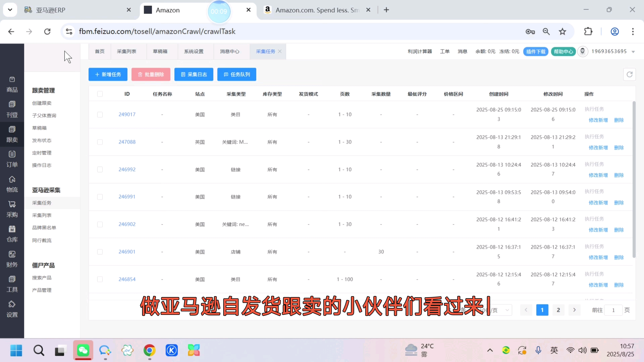
Task: Close the 采集任务 tab
Action: [x=280, y=51]
